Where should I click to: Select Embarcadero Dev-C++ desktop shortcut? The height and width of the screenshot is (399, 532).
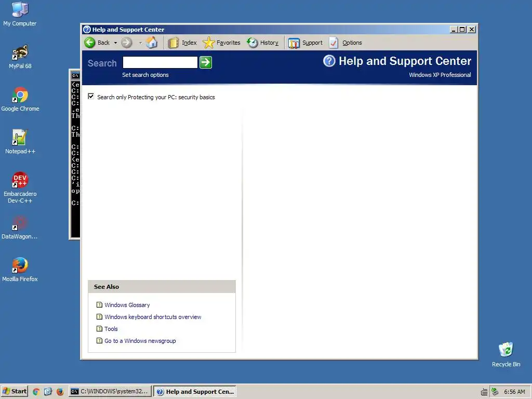pyautogui.click(x=20, y=188)
